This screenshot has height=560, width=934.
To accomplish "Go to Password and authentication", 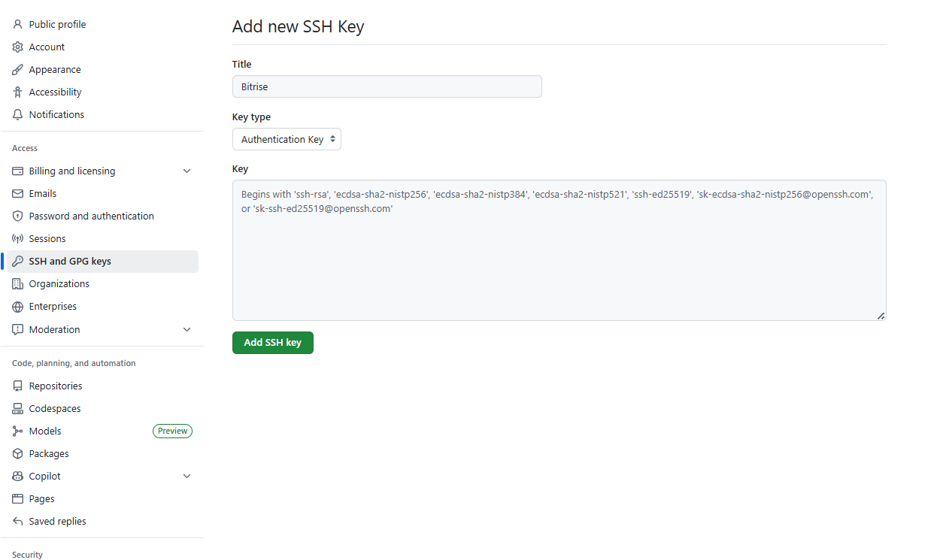I will [91, 216].
